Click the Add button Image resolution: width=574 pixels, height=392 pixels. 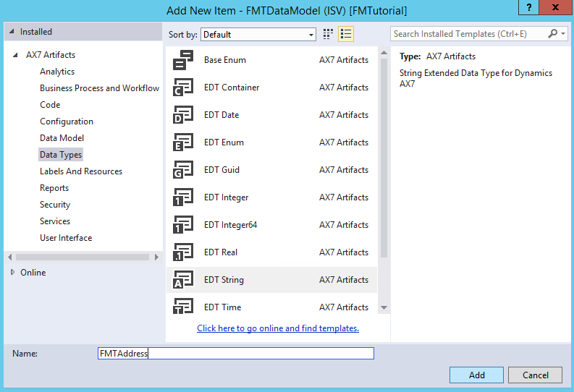click(x=476, y=375)
